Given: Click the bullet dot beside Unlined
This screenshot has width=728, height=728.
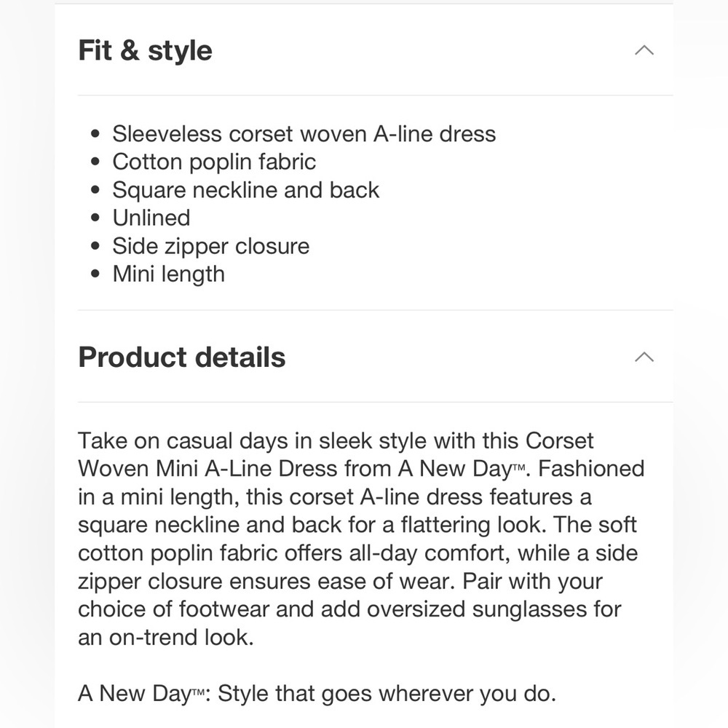Looking at the screenshot, I should pos(95,218).
